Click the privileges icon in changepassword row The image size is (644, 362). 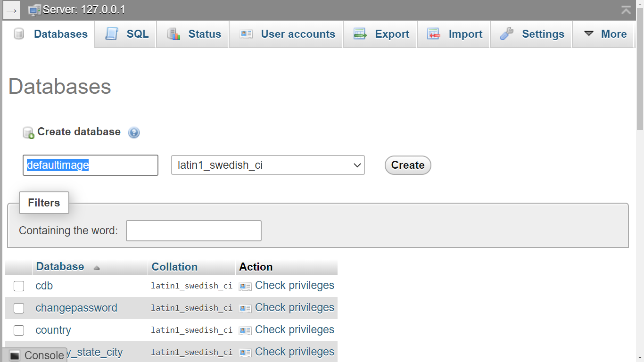245,308
